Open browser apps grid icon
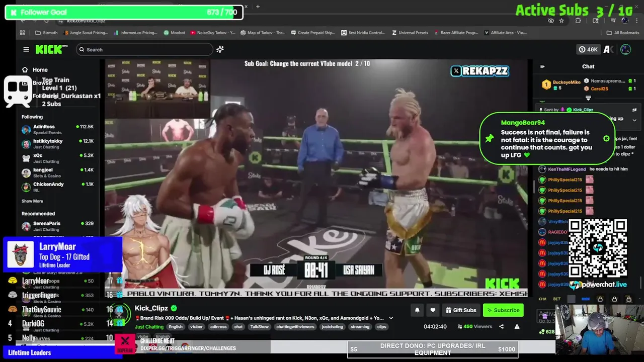 [x=22, y=33]
